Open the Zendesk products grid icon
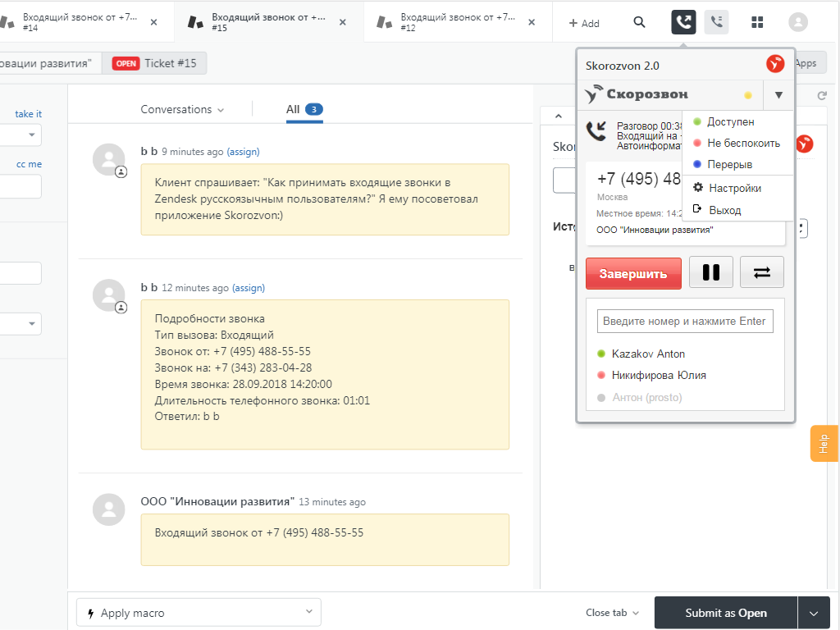 coord(757,22)
